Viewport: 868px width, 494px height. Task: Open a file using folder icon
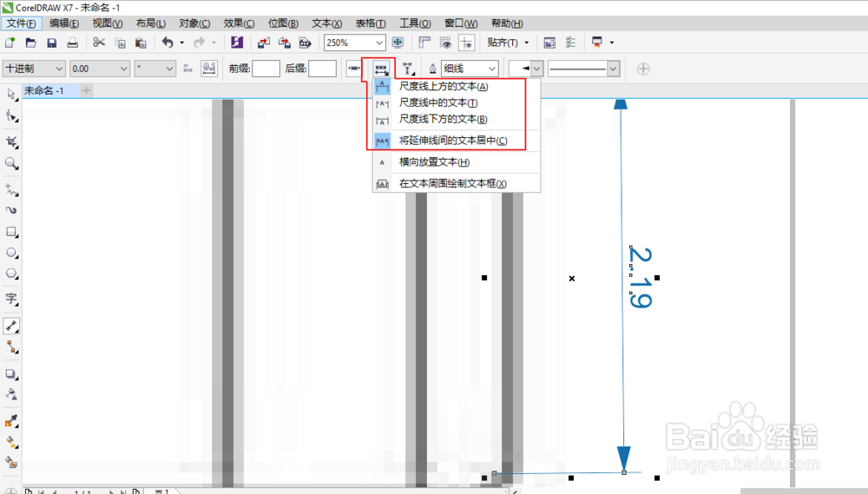[31, 43]
